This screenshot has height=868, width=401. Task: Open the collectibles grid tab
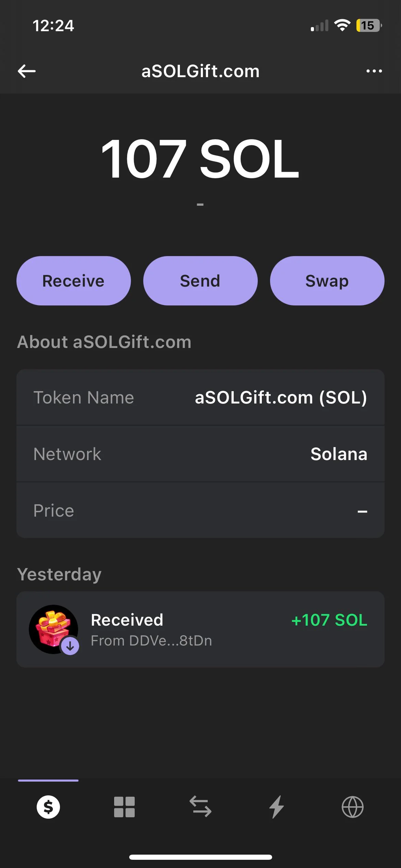[124, 807]
